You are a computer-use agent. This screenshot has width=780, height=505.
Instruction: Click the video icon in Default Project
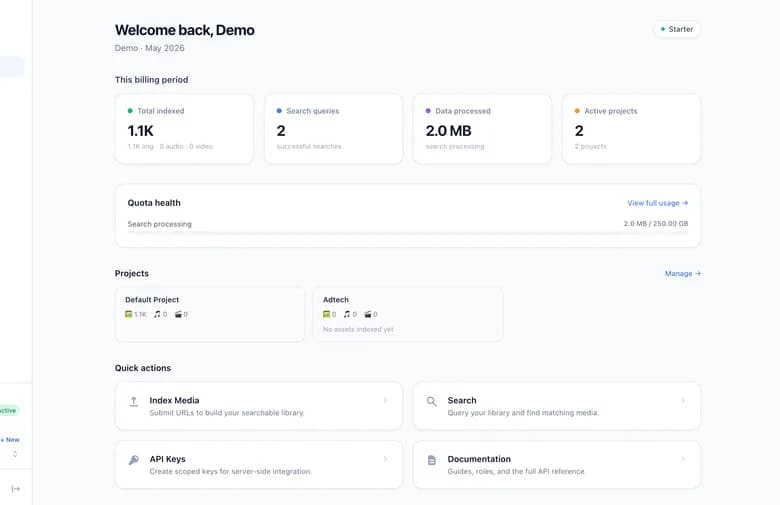(x=178, y=314)
